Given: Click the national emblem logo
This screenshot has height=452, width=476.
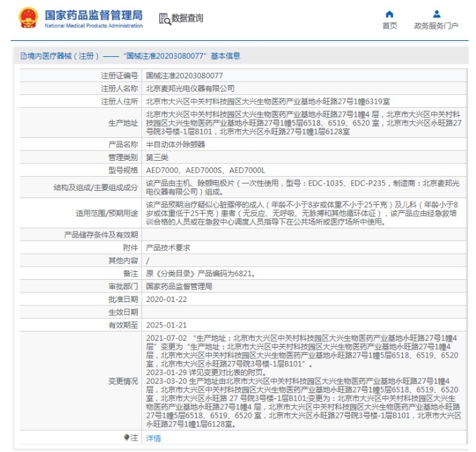Looking at the screenshot, I should (28, 18).
